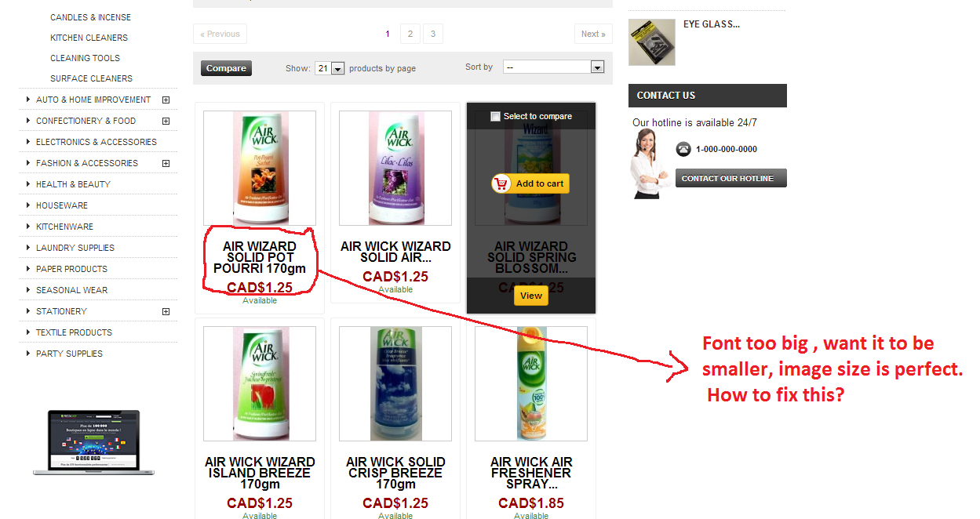Open the AIR WICK SOLID CRISP BREEZE title

[395, 473]
